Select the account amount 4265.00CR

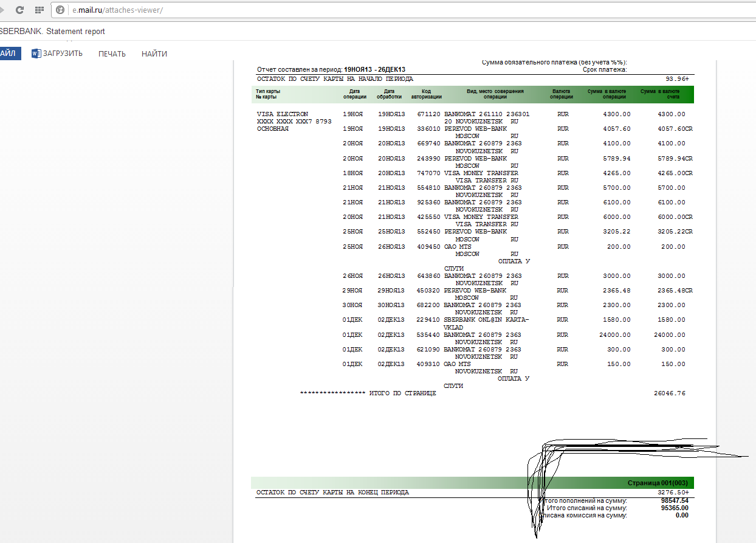click(675, 173)
